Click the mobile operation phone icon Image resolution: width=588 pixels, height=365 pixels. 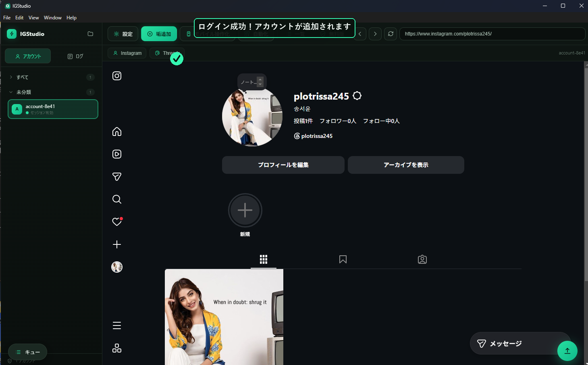[x=188, y=34]
